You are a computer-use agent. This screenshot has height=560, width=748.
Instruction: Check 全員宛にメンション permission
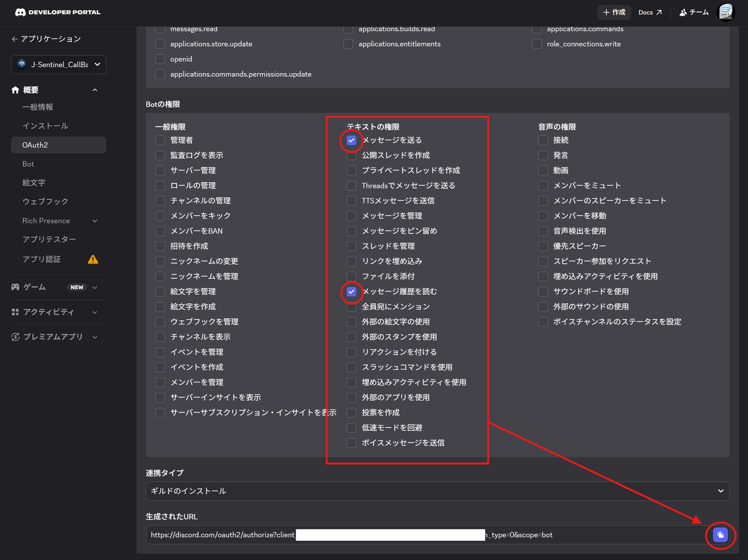tap(351, 307)
